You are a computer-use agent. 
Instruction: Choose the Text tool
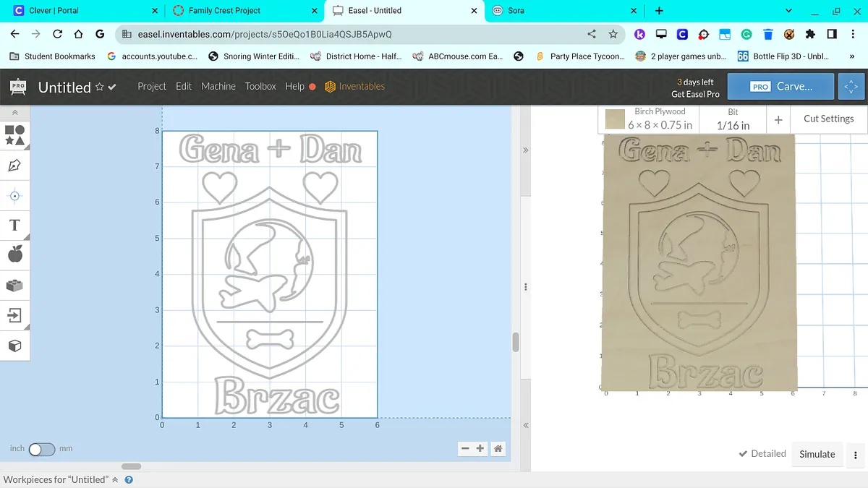tap(14, 225)
